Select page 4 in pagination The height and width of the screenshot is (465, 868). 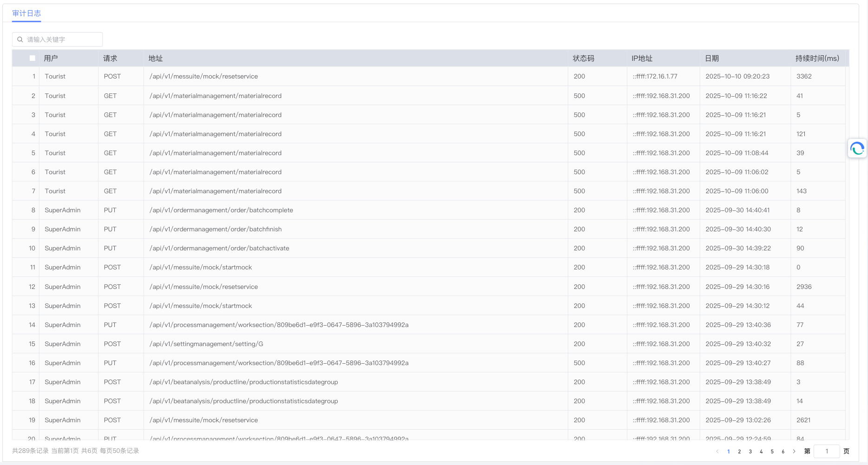click(761, 451)
